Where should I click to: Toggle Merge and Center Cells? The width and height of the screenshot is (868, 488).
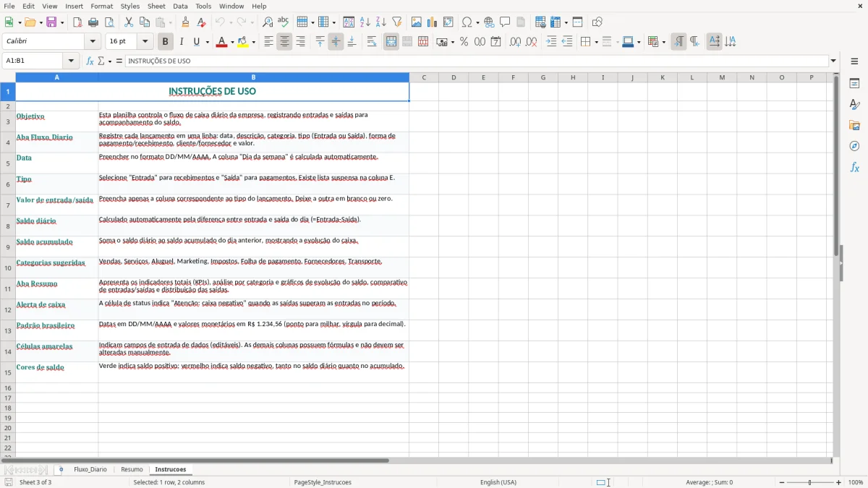point(391,42)
